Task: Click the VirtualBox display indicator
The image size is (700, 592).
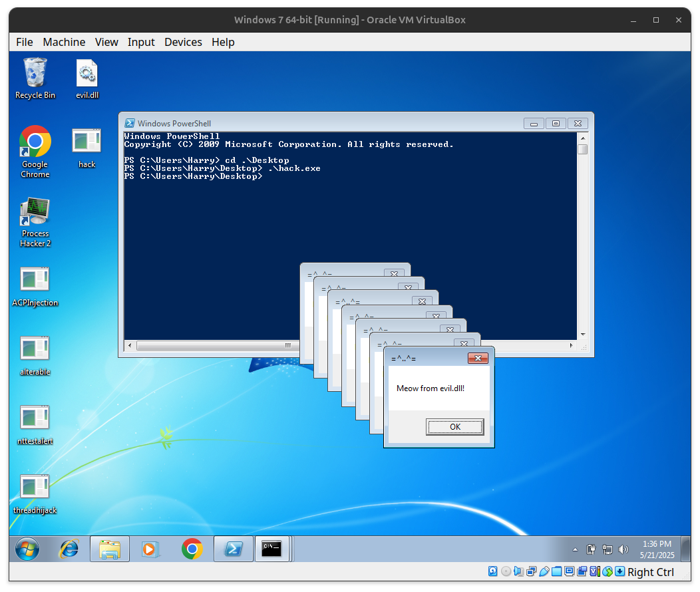Action: pyautogui.click(x=569, y=571)
